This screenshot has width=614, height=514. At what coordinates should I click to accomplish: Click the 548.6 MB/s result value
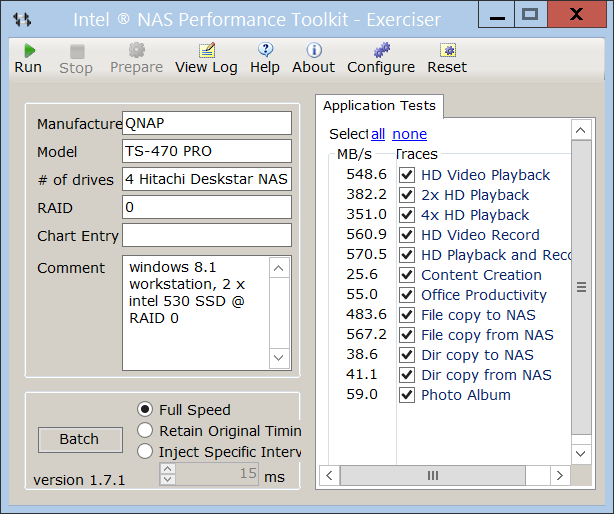coord(367,175)
